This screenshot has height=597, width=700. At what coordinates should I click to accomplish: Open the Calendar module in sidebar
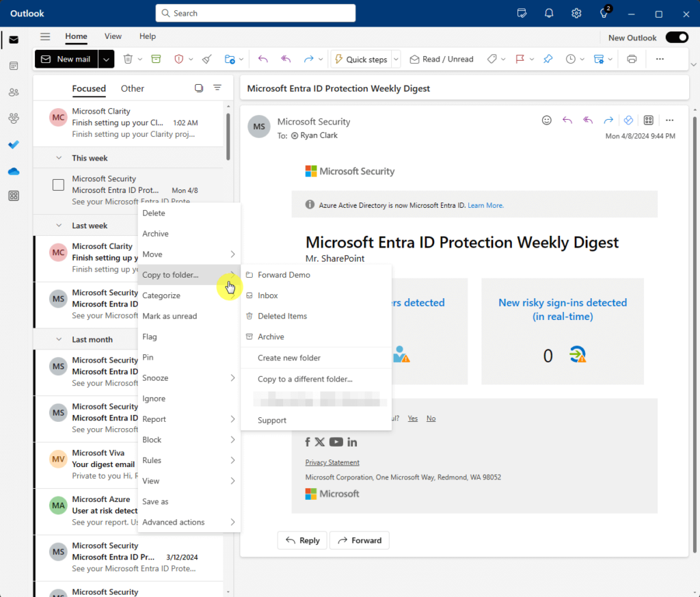tap(14, 66)
